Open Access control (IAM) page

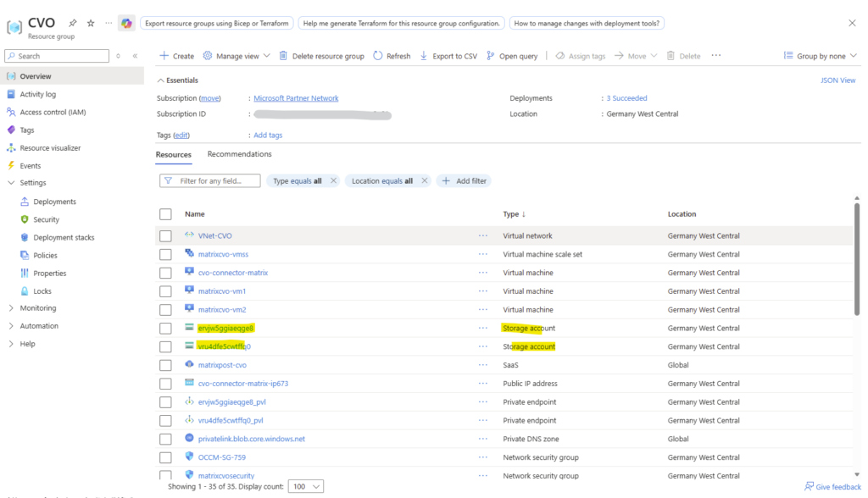click(x=53, y=112)
